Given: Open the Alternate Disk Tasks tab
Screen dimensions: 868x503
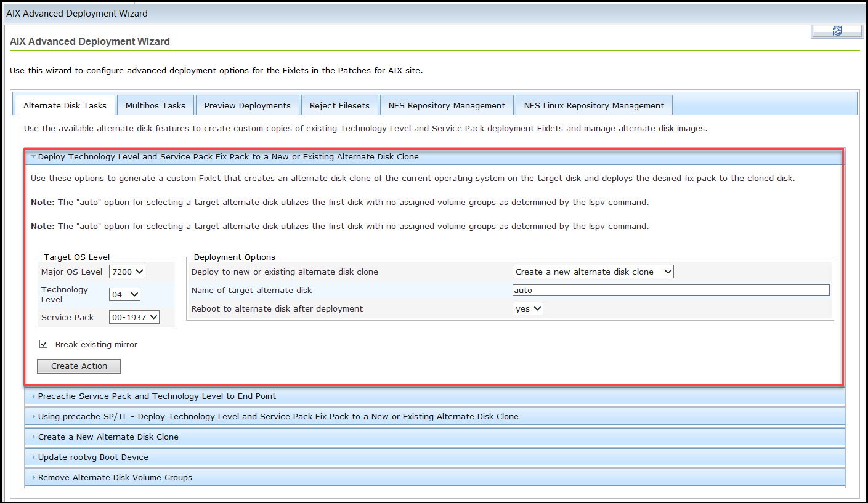Looking at the screenshot, I should tap(65, 105).
